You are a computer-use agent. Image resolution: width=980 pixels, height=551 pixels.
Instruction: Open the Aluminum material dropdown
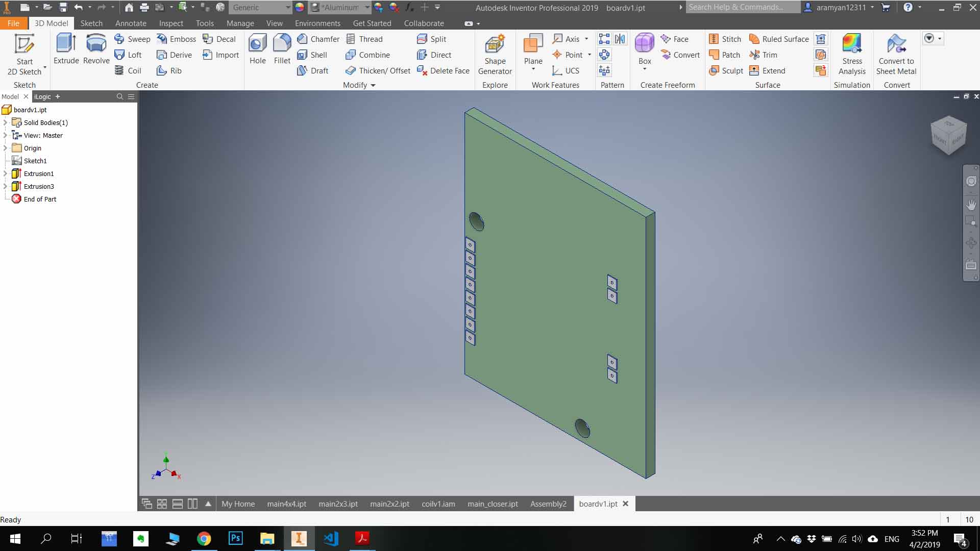(x=367, y=8)
